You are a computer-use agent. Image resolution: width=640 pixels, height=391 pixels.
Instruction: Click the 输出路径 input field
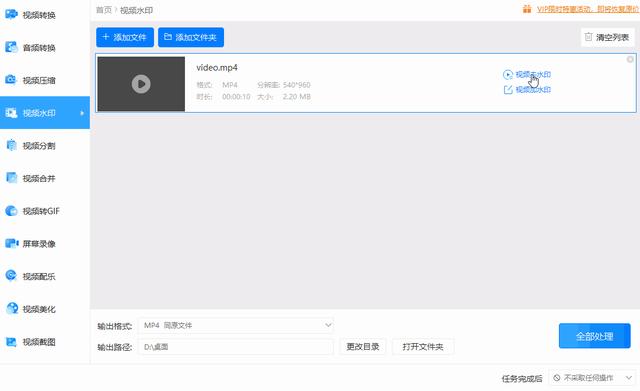click(236, 347)
